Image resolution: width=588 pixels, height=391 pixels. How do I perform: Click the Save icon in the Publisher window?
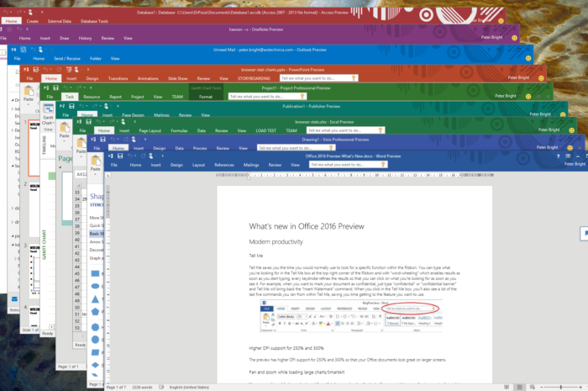(71, 106)
